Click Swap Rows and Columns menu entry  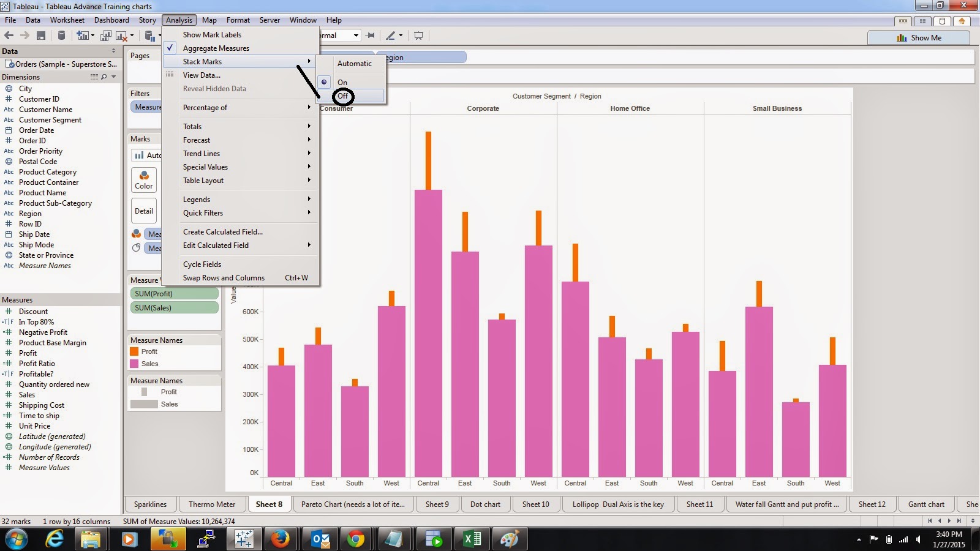pos(224,277)
